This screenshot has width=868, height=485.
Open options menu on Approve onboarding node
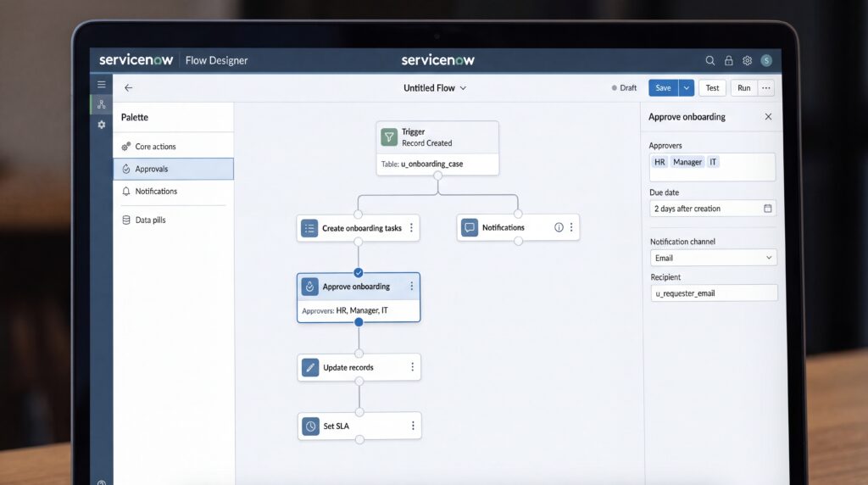click(x=411, y=286)
